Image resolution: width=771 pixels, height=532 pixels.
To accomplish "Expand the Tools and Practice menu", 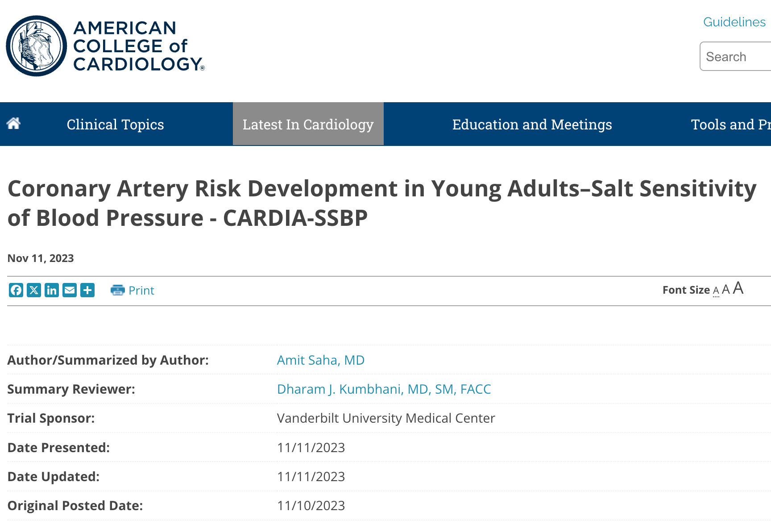I will pyautogui.click(x=730, y=124).
